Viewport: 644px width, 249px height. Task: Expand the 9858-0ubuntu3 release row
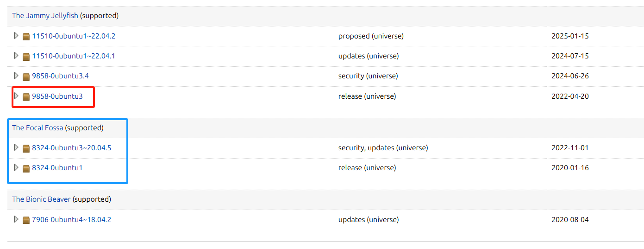[x=16, y=96]
